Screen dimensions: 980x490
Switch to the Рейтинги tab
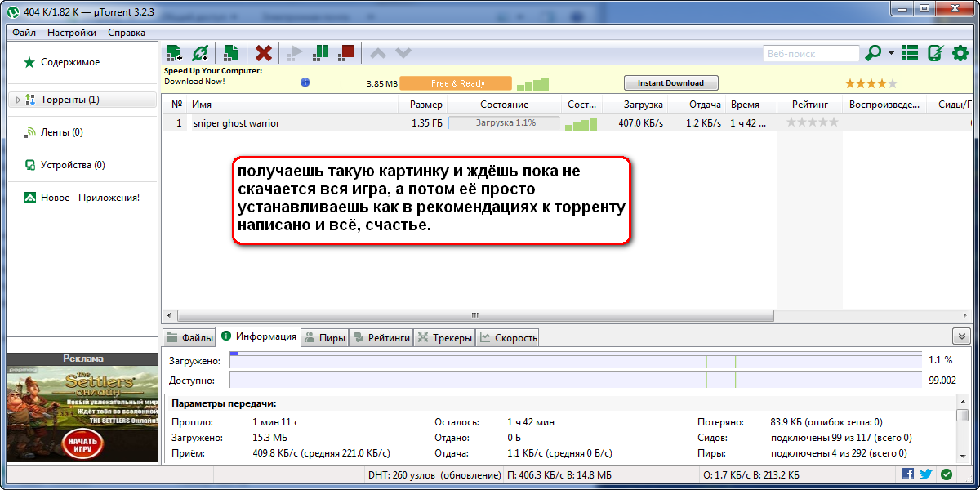(x=381, y=337)
